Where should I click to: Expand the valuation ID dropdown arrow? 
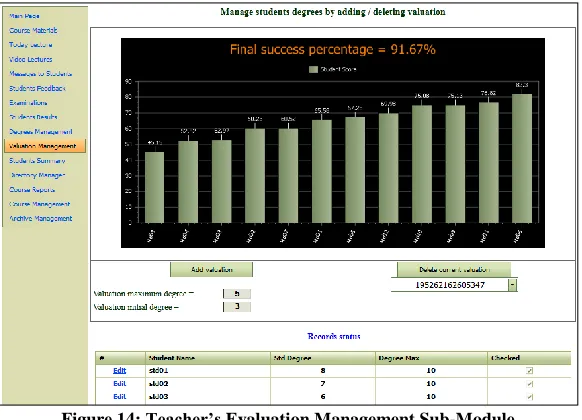[513, 285]
